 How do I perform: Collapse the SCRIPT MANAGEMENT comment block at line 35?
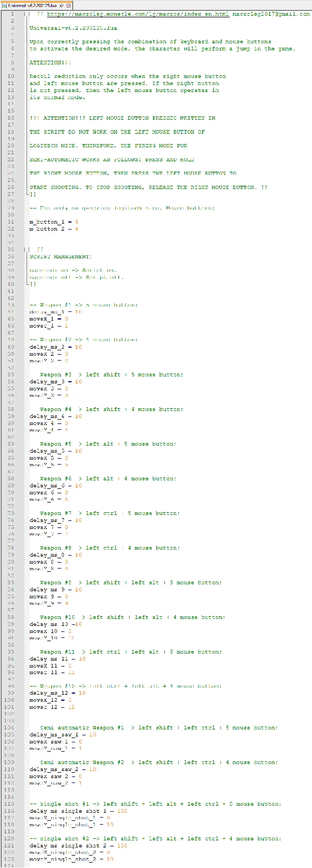27,250
